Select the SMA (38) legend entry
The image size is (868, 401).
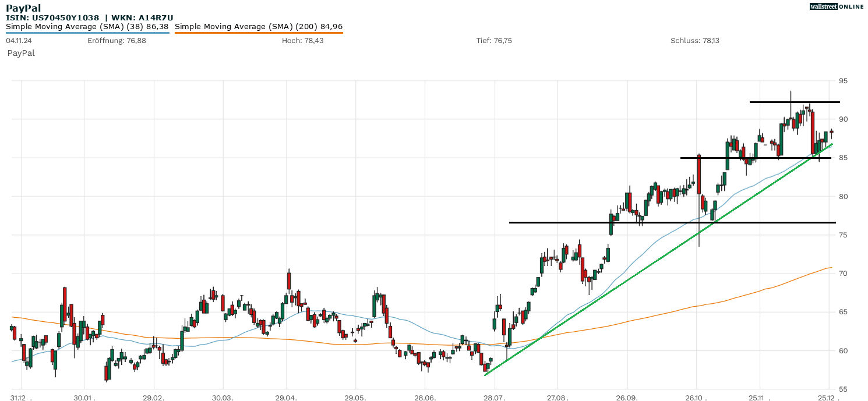(87, 26)
